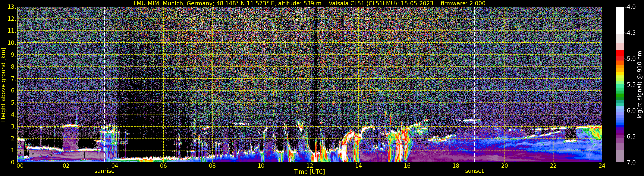
Task: Click the '-5.5' colorbar tick label
Action: [630, 85]
